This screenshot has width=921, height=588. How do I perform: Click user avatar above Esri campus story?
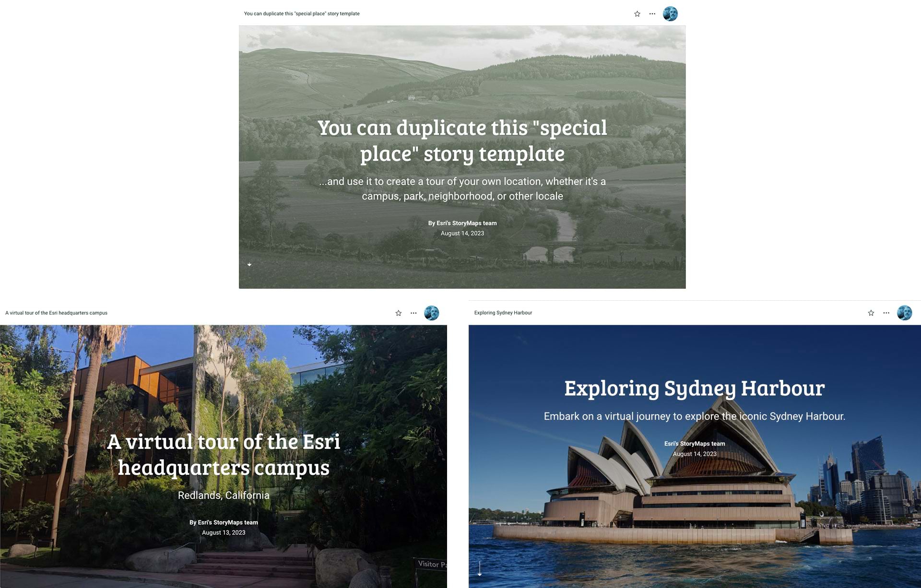(x=431, y=313)
